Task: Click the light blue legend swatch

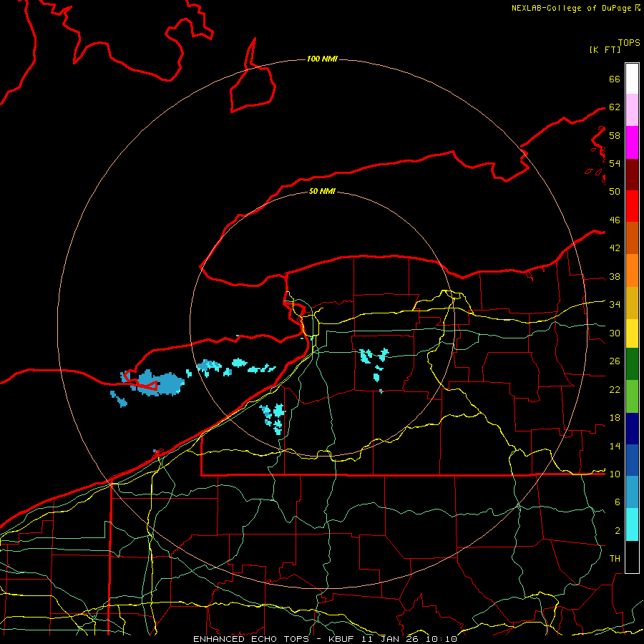Action: point(632,492)
